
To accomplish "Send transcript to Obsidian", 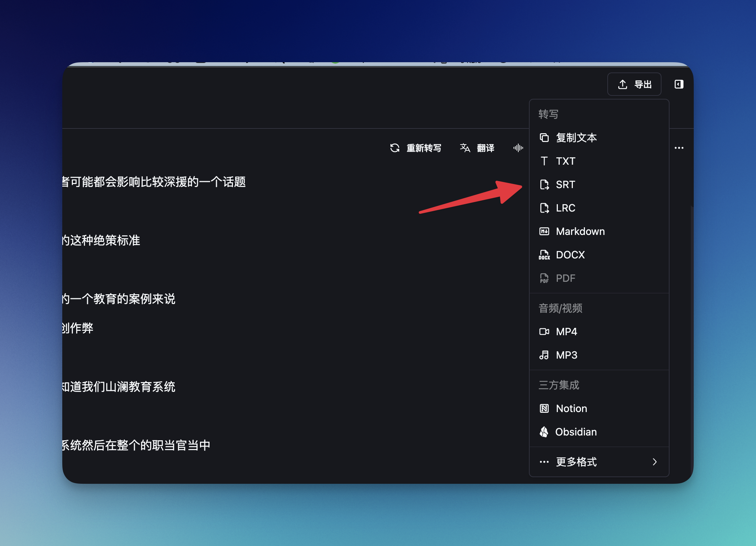I will [x=599, y=432].
